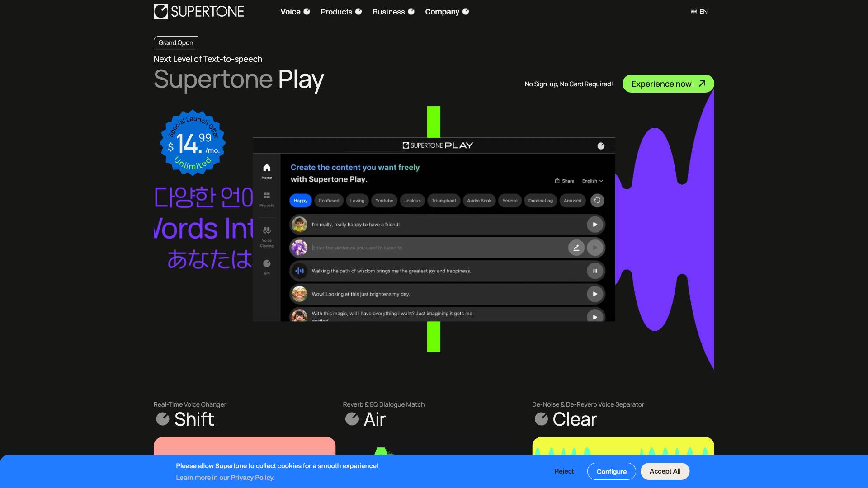Click the Home icon in the Play sidebar

(x=267, y=168)
